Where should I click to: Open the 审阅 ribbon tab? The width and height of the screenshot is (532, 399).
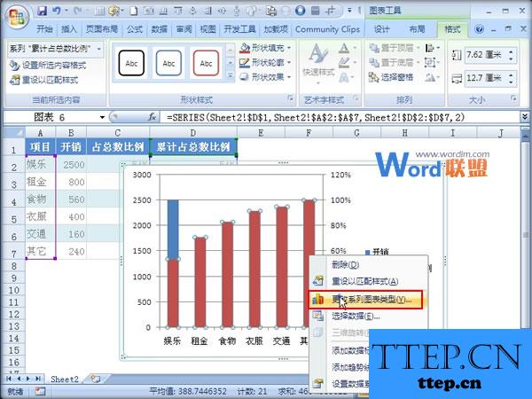184,29
